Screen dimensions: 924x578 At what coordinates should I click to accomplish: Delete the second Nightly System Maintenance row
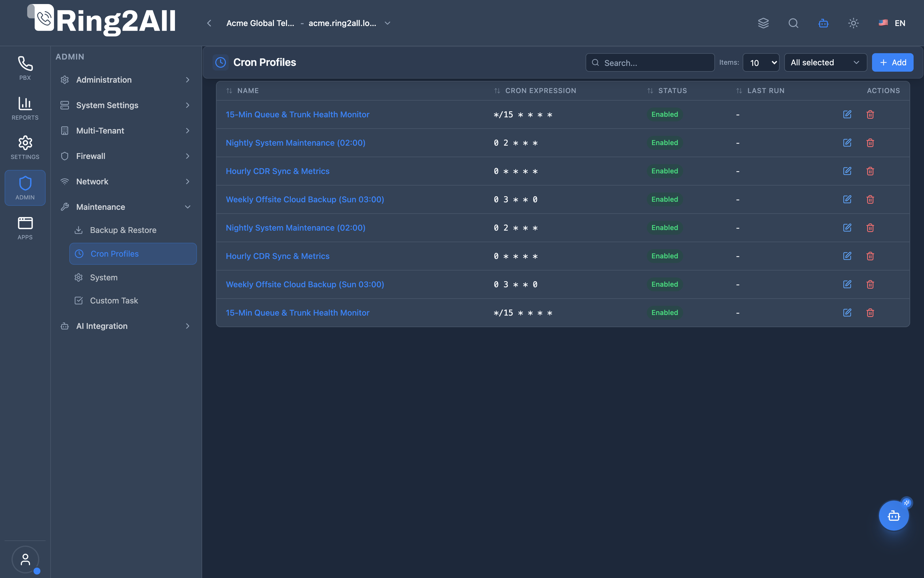(870, 227)
